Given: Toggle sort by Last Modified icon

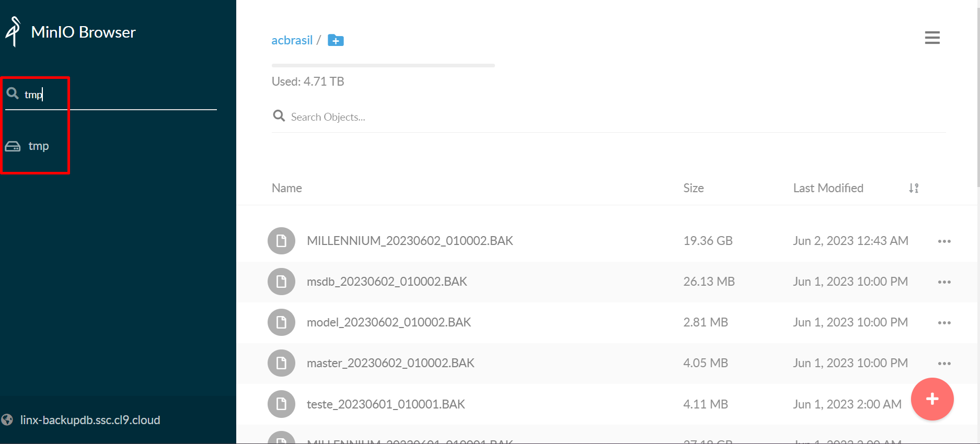Looking at the screenshot, I should (x=914, y=188).
